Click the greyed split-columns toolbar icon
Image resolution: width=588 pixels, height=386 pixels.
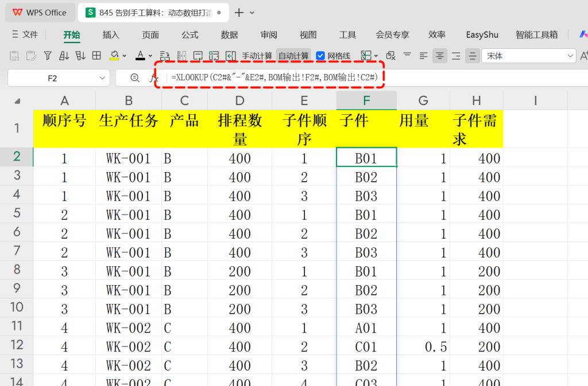(182, 56)
